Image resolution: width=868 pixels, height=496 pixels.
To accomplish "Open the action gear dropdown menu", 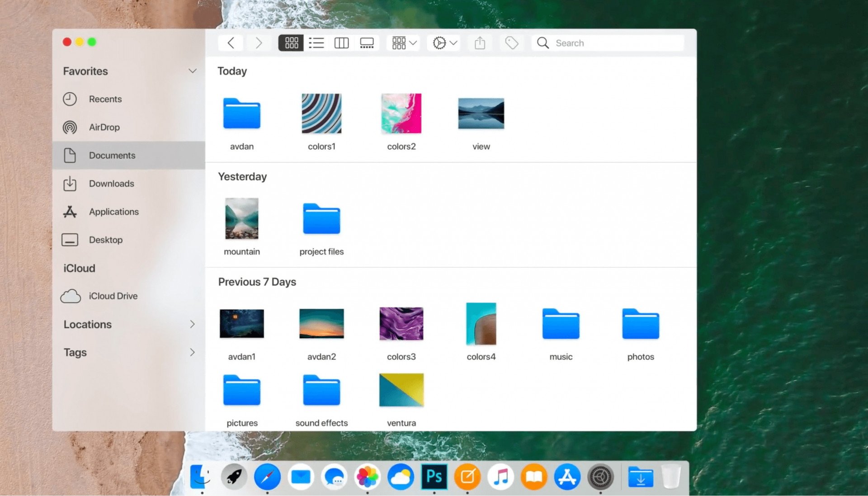I will [x=445, y=43].
